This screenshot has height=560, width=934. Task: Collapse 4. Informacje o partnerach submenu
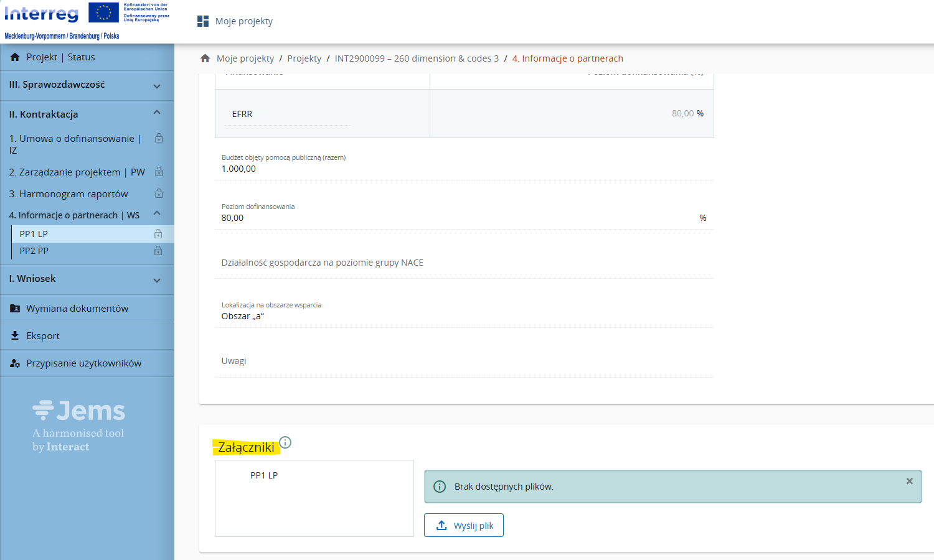click(157, 213)
